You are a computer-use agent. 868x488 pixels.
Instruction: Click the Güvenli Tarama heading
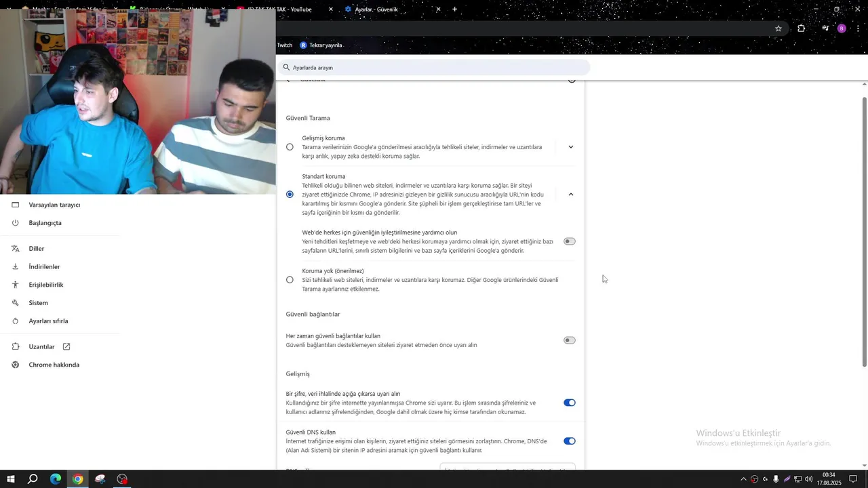[x=308, y=118]
